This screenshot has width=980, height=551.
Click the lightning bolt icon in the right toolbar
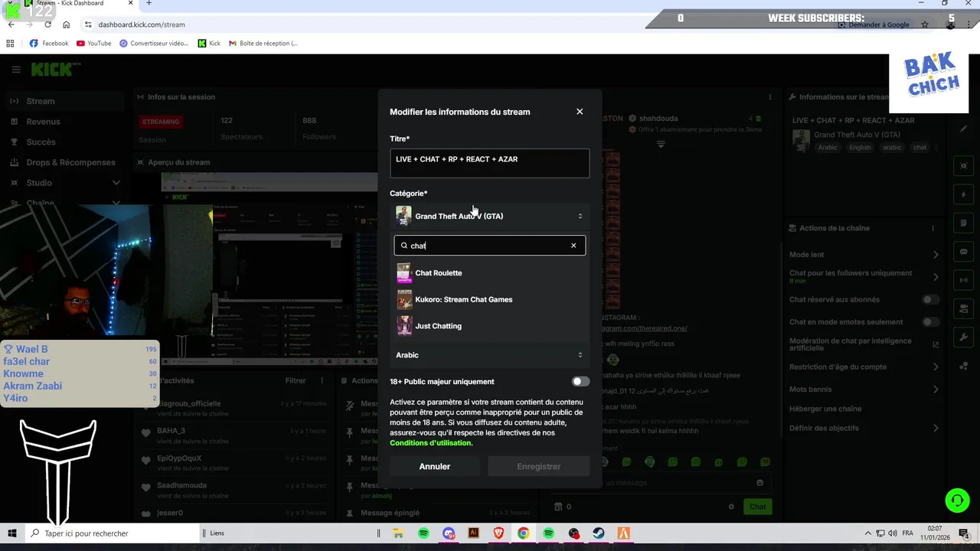tap(964, 194)
